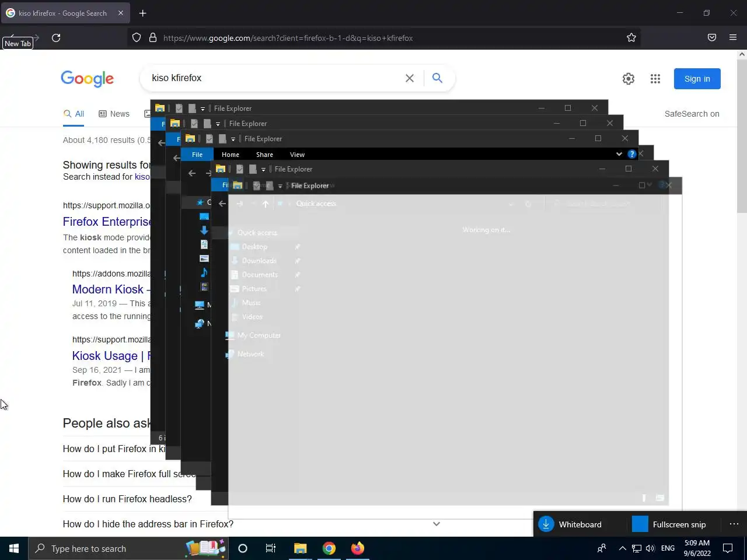
Task: Switch to View ribbon tab
Action: pos(297,155)
